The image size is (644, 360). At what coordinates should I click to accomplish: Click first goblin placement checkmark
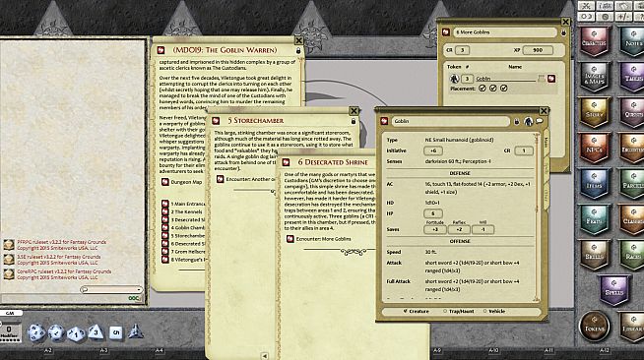click(483, 89)
